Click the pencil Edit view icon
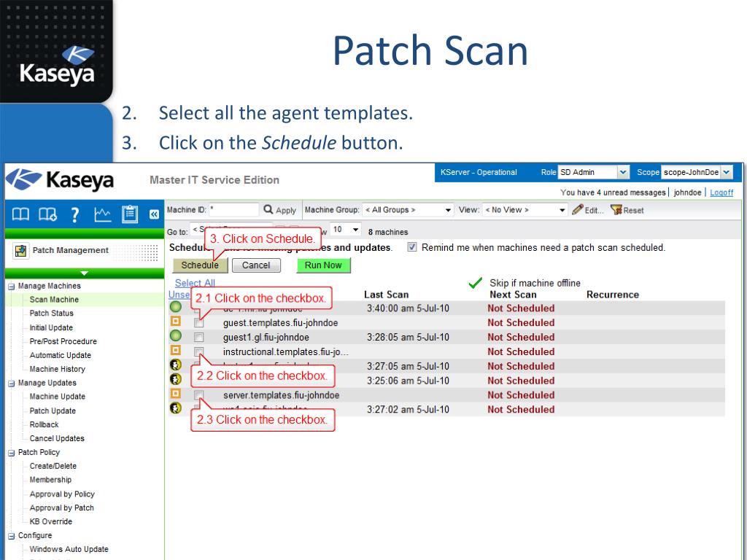The image size is (747, 560). pos(588,209)
